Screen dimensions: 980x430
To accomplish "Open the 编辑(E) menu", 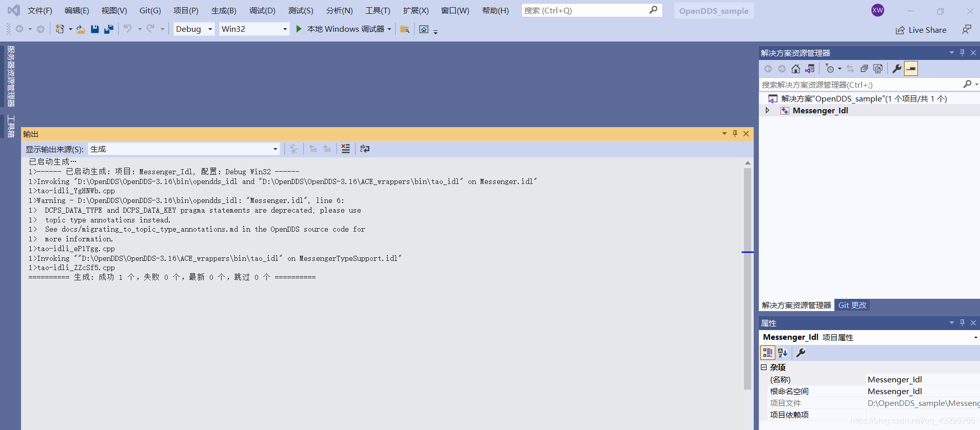I will click(x=76, y=10).
